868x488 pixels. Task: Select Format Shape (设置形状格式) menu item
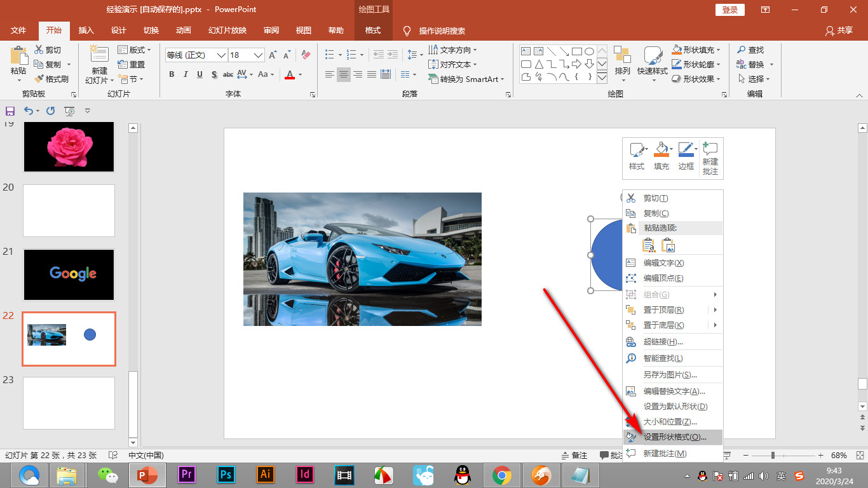coord(674,437)
